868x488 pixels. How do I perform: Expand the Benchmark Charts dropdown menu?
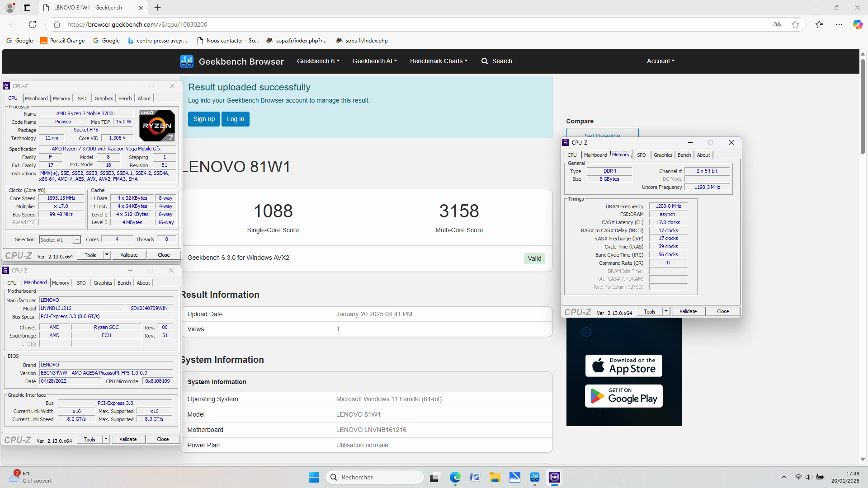tap(439, 61)
